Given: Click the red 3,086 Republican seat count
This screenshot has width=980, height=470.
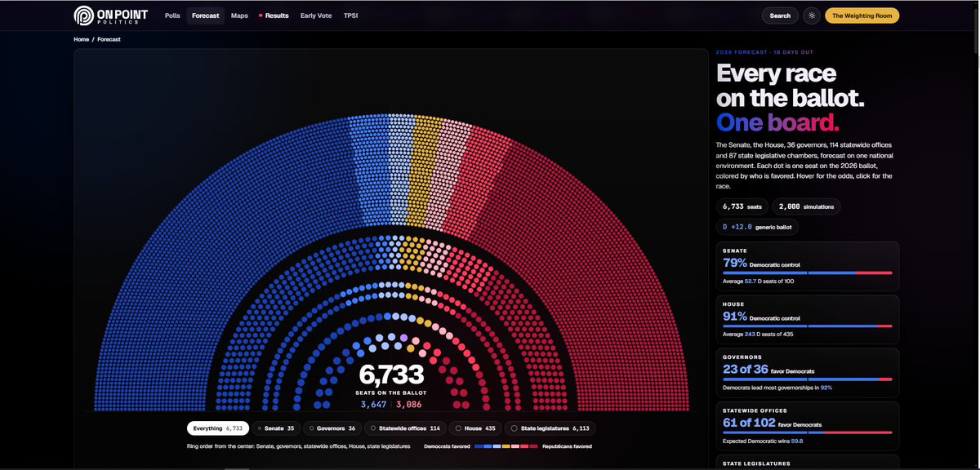Looking at the screenshot, I should (409, 404).
